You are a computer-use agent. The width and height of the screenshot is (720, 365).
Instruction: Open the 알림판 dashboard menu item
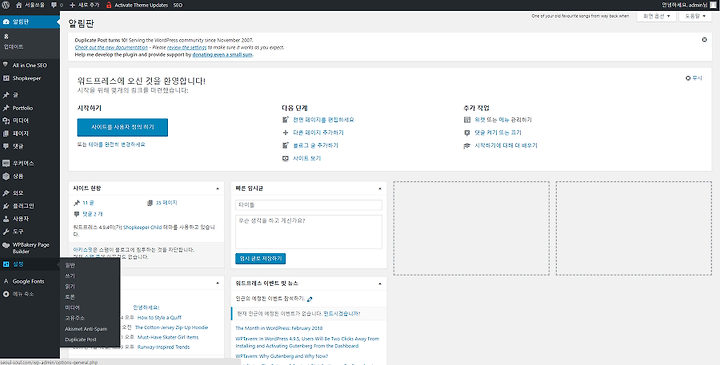click(30, 22)
